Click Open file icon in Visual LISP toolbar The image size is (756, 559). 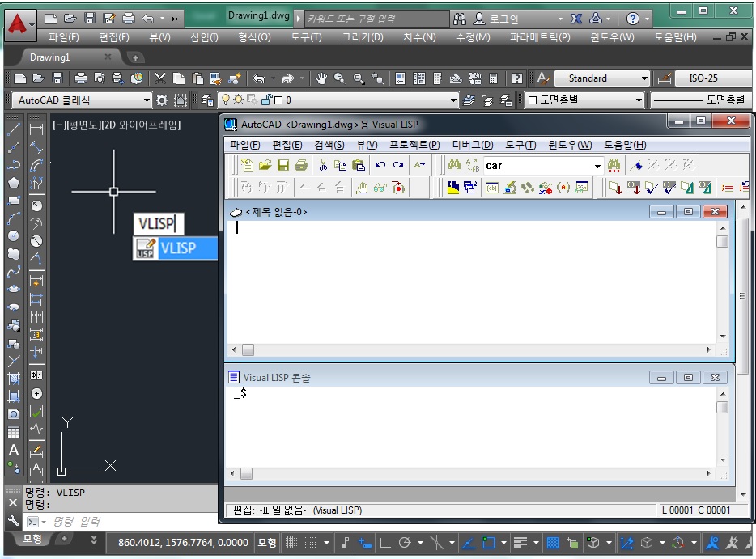click(x=265, y=165)
